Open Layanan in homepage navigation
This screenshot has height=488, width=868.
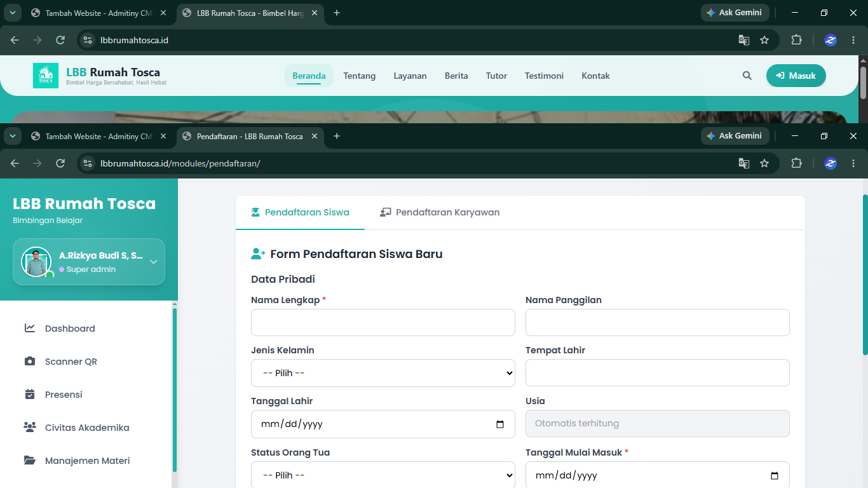(410, 76)
